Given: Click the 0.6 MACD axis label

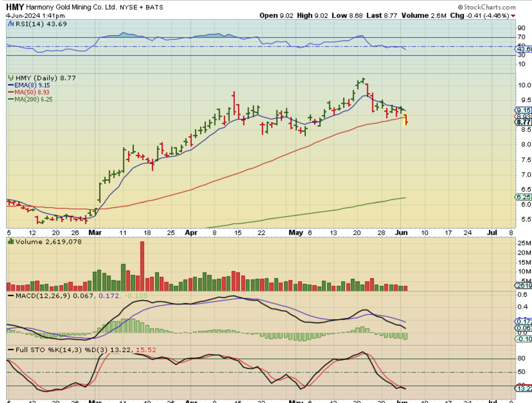Looking at the screenshot, I should tap(522, 295).
